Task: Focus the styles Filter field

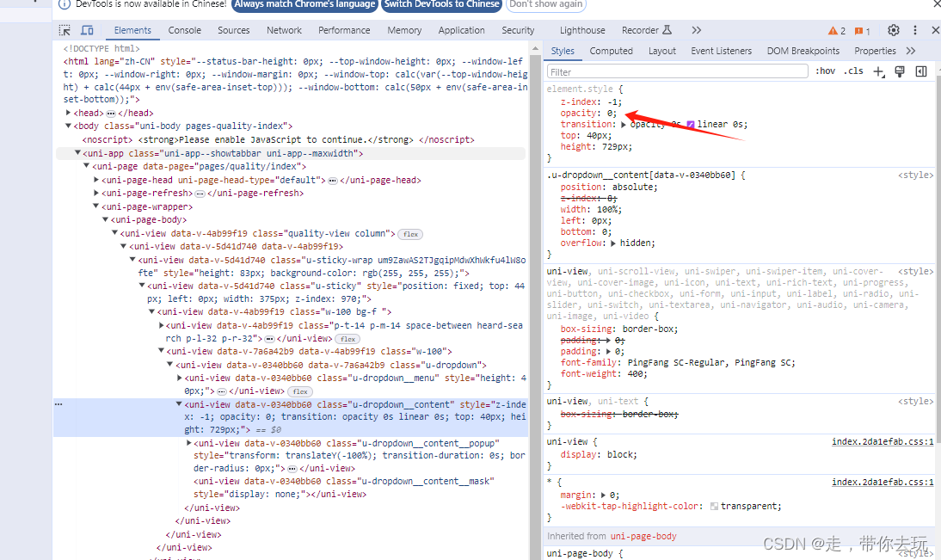Action: (x=678, y=72)
